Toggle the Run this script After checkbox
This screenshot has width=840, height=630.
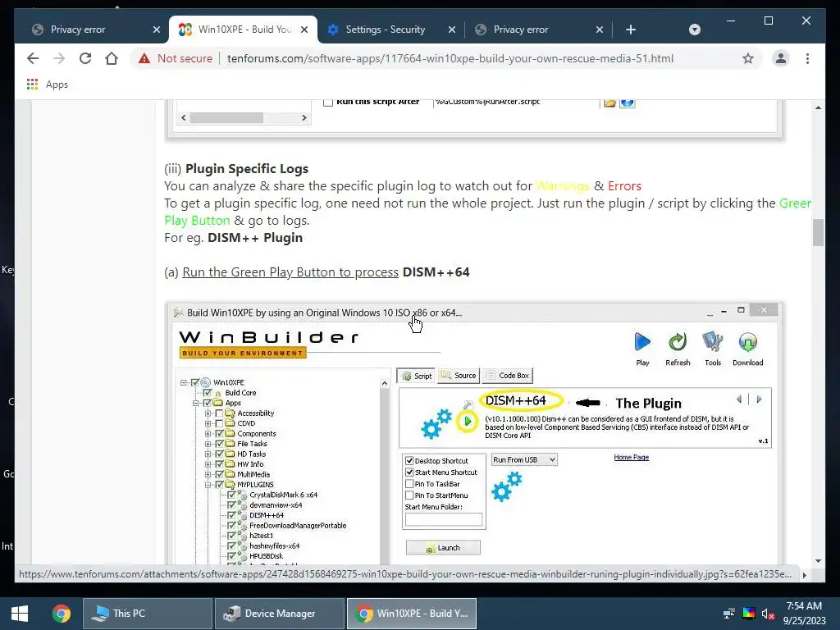click(328, 102)
